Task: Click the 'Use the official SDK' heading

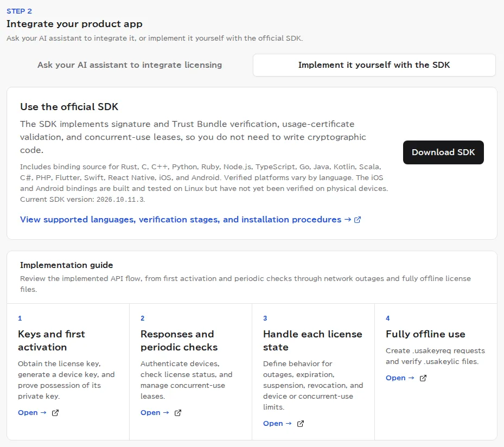Action: pos(69,107)
